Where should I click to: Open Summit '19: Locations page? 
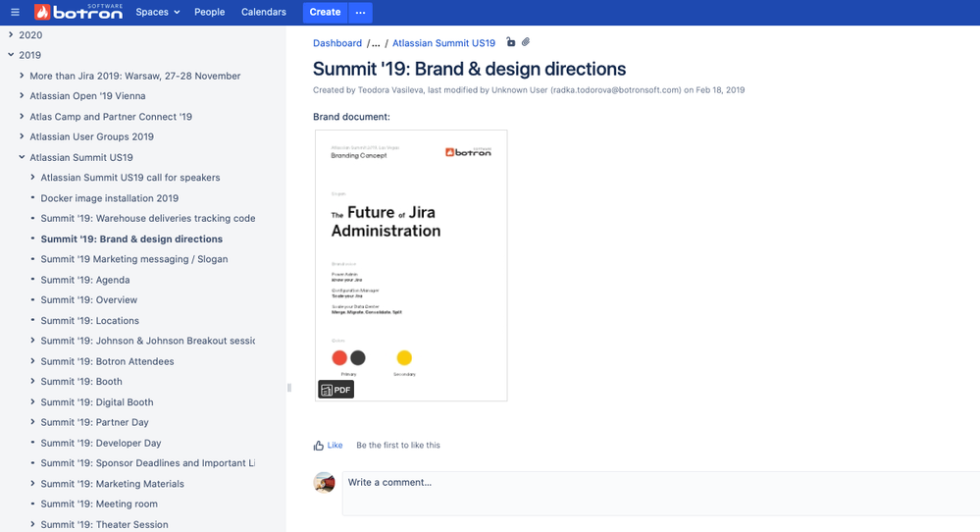pyautogui.click(x=90, y=320)
